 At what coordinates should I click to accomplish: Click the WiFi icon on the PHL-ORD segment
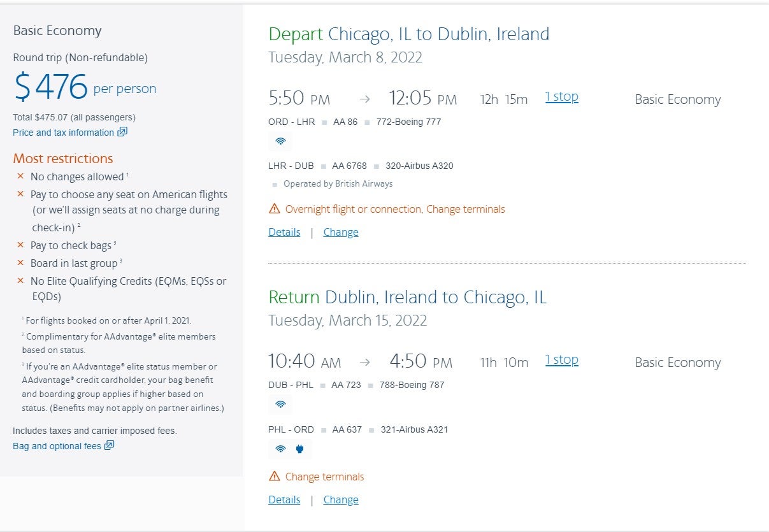click(280, 449)
